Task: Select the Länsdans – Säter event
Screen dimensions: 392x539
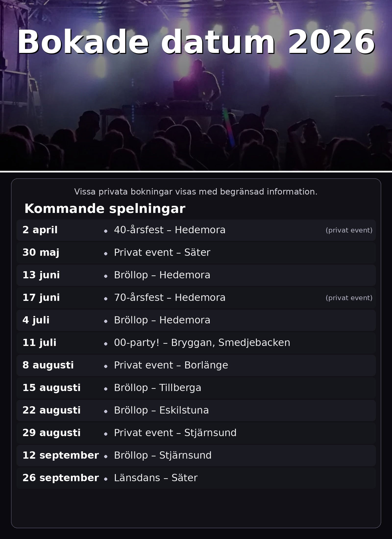Action: tap(156, 478)
